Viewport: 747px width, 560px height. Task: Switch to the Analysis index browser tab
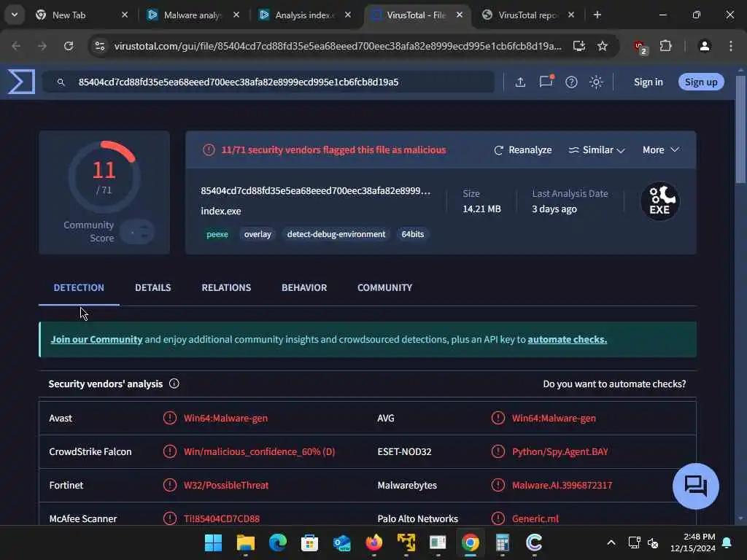305,15
